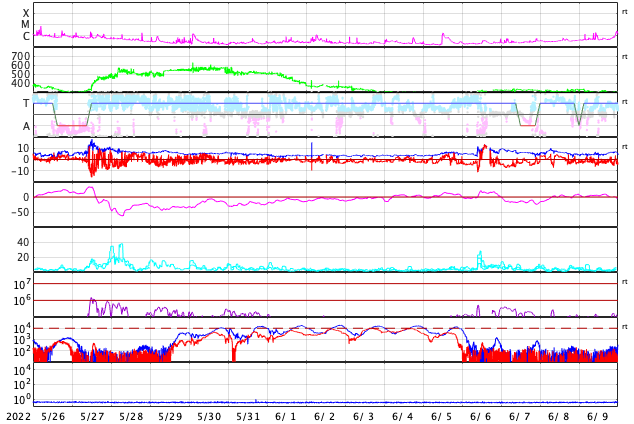Click the 6/ 5 date label
Viewport: 634px width, 424px height.
442,417
